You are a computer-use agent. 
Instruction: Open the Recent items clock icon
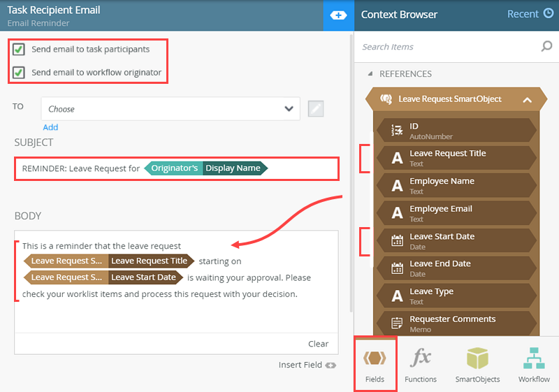click(x=549, y=13)
